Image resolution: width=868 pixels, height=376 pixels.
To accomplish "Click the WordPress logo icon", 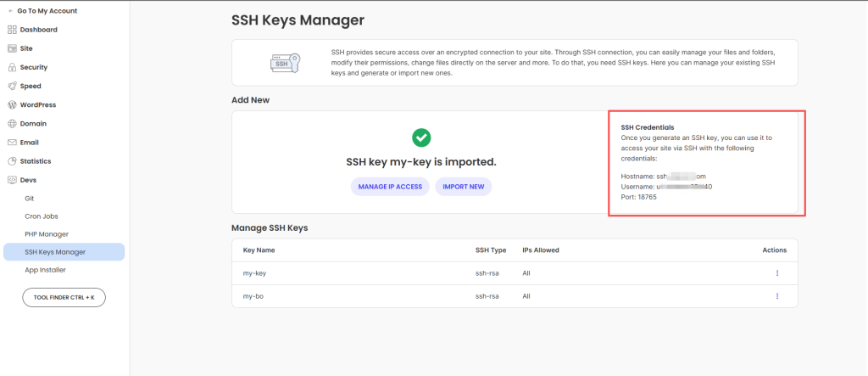I will 12,104.
